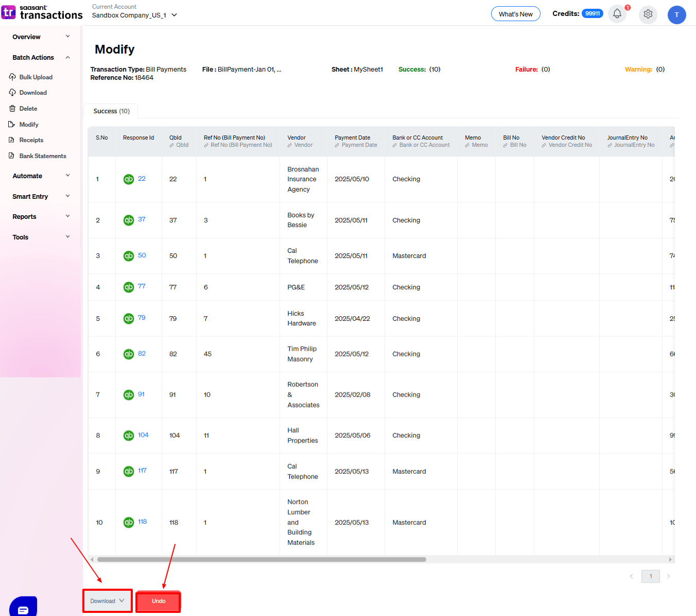696x616 pixels.
Task: Open response ID 104 link
Action: [x=143, y=435]
